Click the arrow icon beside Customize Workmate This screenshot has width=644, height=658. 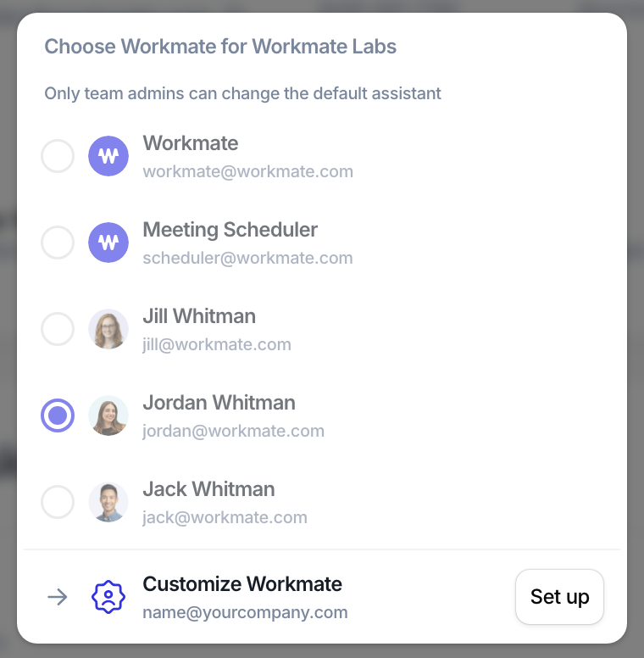pos(58,597)
